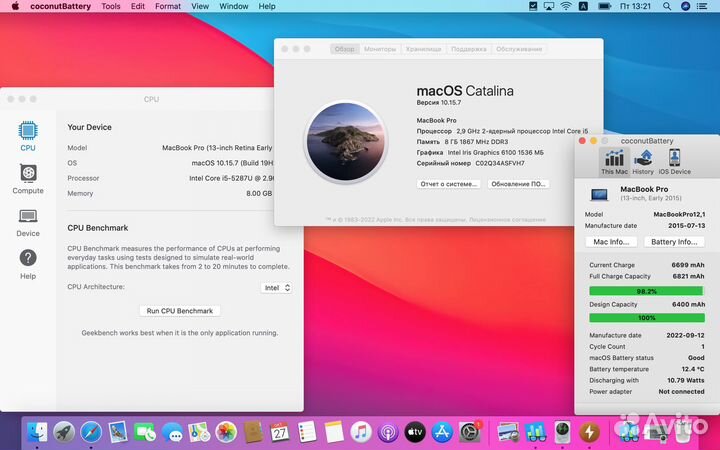Open Reminders from the Dock
The image size is (720, 450).
(307, 432)
